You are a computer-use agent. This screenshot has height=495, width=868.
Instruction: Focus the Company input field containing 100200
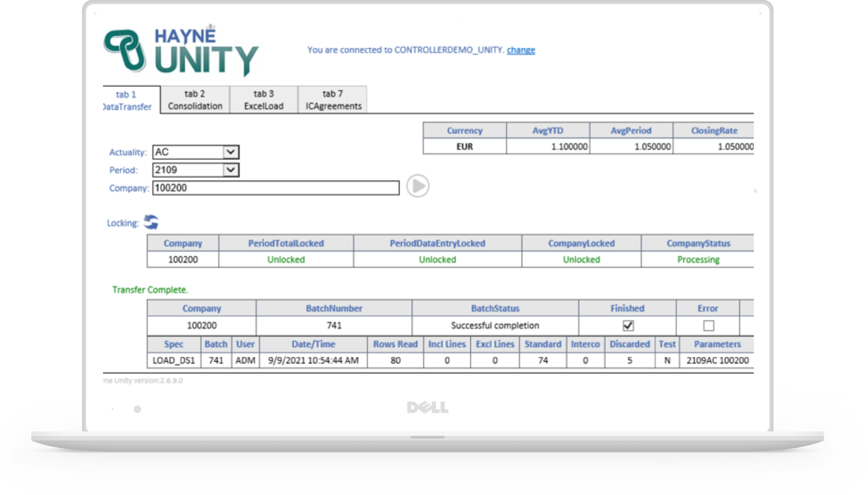276,188
